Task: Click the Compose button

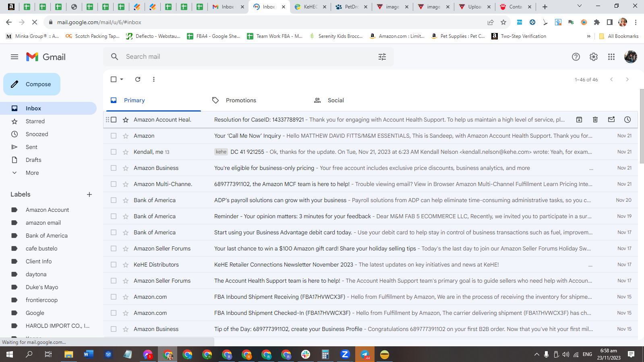Action: (x=32, y=84)
